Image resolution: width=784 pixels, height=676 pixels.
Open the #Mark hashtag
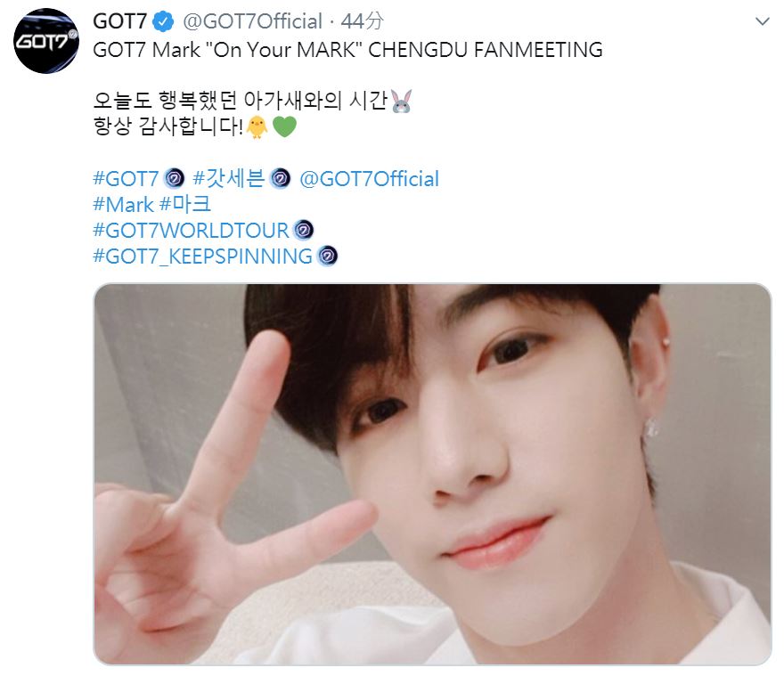tap(124, 205)
